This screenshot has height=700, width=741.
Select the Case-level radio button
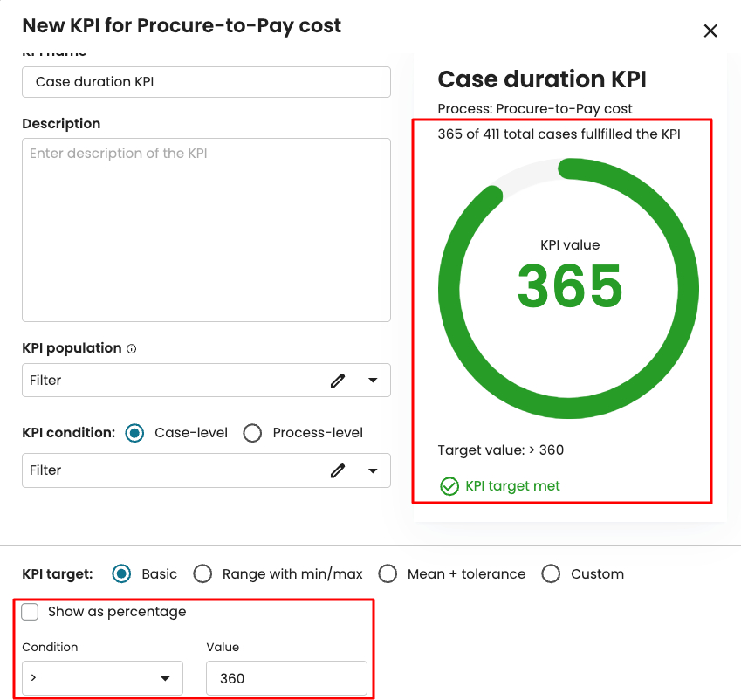(134, 433)
